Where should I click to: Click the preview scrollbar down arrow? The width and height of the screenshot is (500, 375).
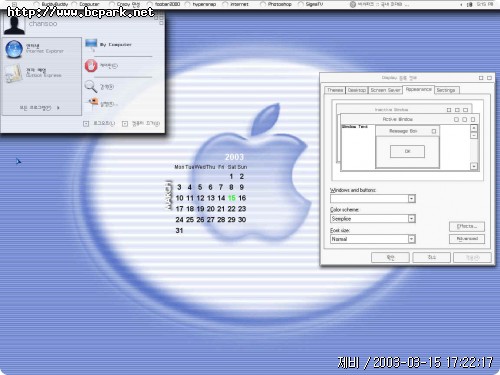pos(474,166)
